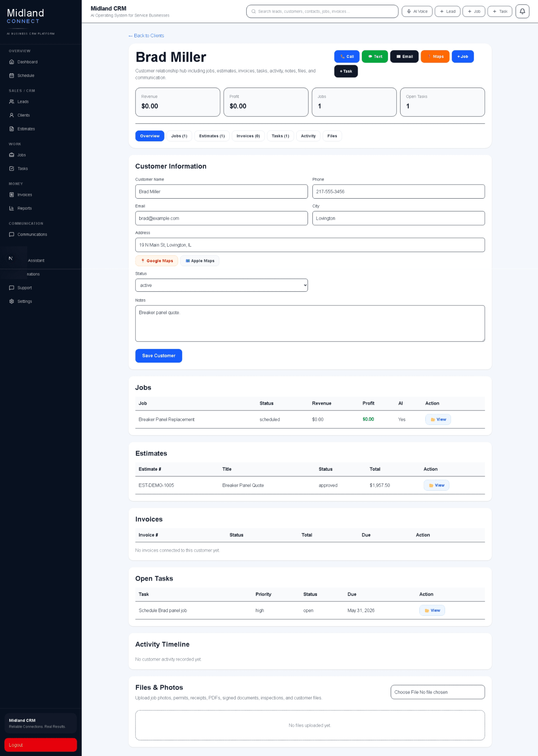Open the Settings gear icon in sidebar
The image size is (538, 756).
point(11,302)
